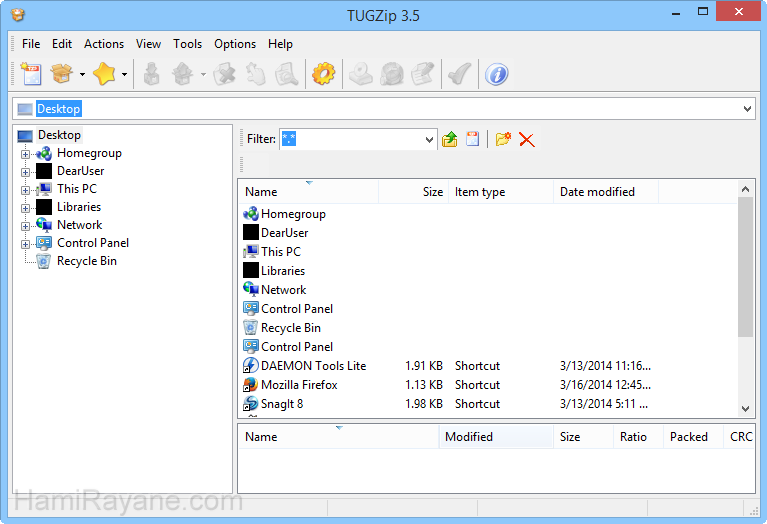Select SnagIt 8 shortcut in list
The width and height of the screenshot is (767, 524).
(282, 404)
